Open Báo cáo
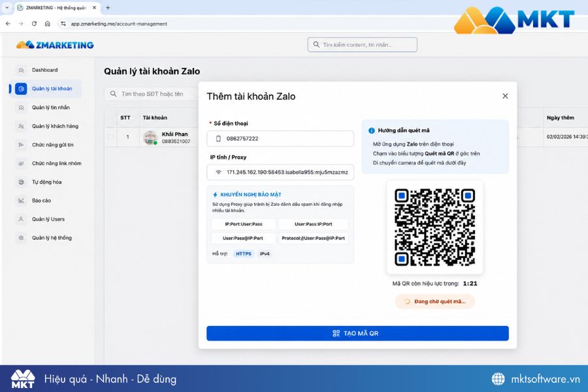The width and height of the screenshot is (588, 392). click(x=41, y=201)
